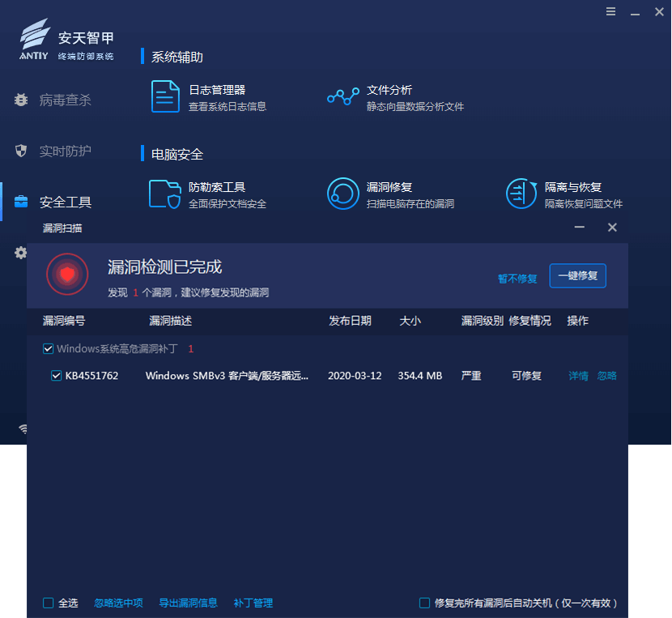The width and height of the screenshot is (672, 618).
Task: Click the red shield alert icon
Action: pos(67,274)
